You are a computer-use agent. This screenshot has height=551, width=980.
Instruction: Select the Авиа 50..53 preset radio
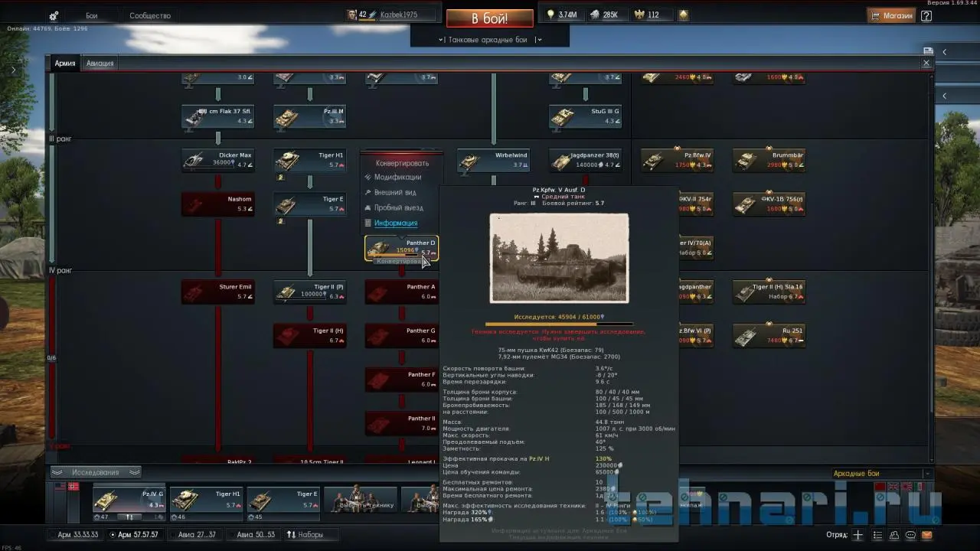[252, 535]
